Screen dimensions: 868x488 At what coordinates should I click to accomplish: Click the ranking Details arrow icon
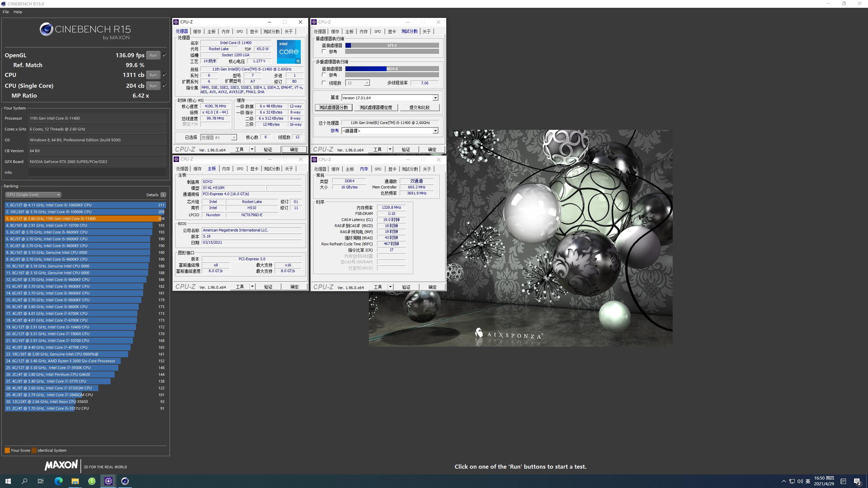coord(163,195)
